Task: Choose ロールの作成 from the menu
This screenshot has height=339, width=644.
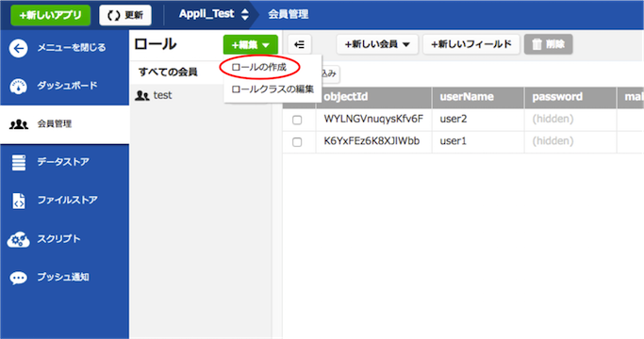Action: point(258,67)
